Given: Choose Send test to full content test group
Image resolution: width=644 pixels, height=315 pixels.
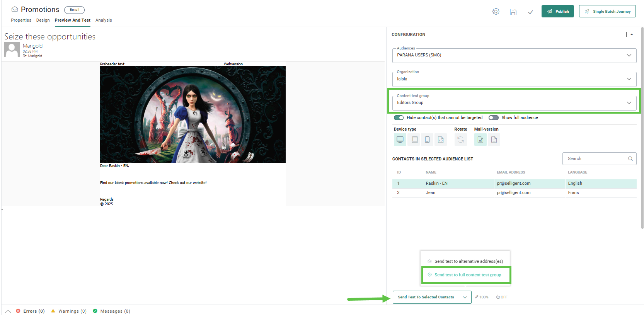Looking at the screenshot, I should coord(467,275).
